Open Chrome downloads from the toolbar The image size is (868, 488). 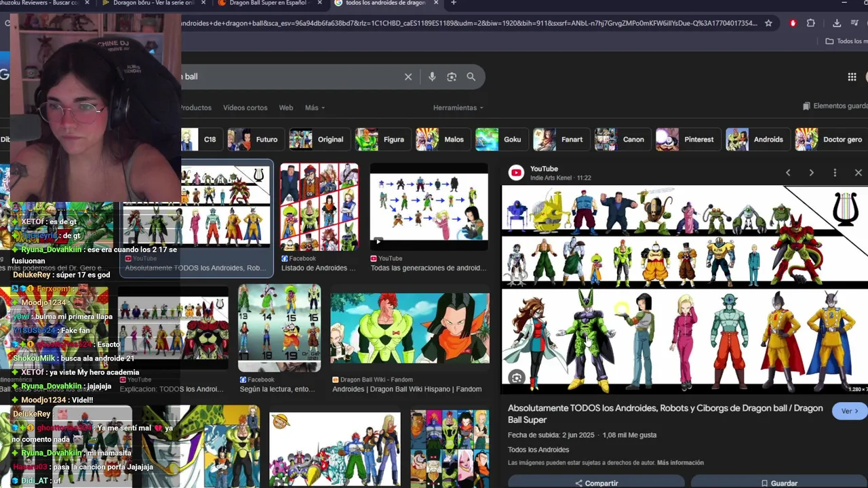(837, 23)
